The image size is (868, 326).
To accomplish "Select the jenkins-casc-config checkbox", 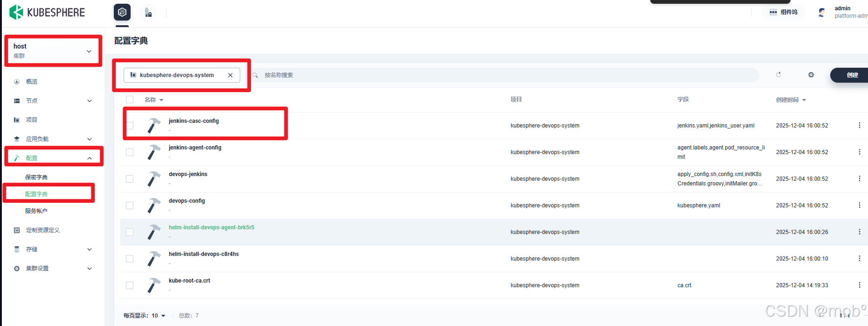I will [x=130, y=126].
